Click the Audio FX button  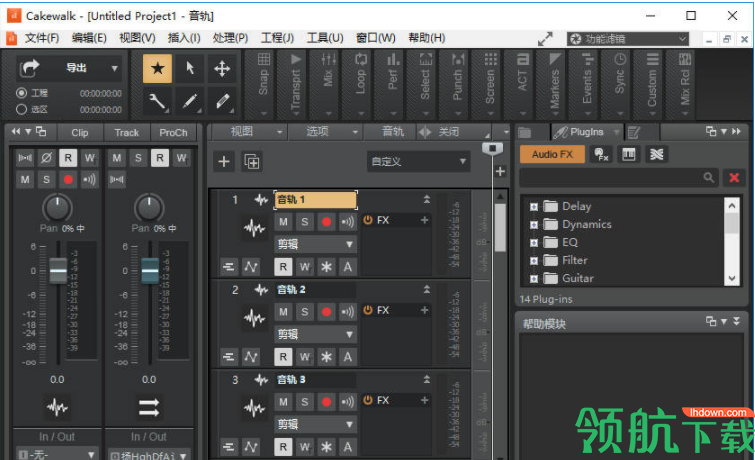(x=552, y=154)
